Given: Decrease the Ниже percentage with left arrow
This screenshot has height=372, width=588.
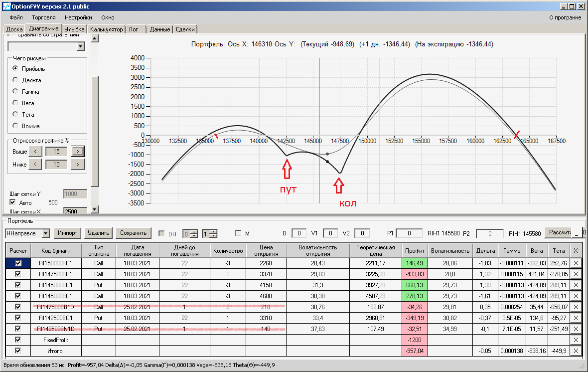Looking at the screenshot, I should pos(35,165).
